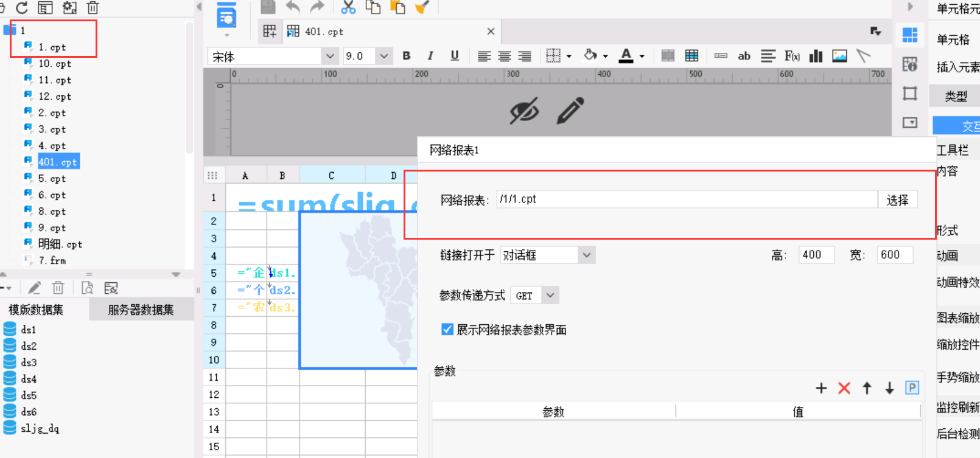Click the insert chart bar icon

[816, 56]
